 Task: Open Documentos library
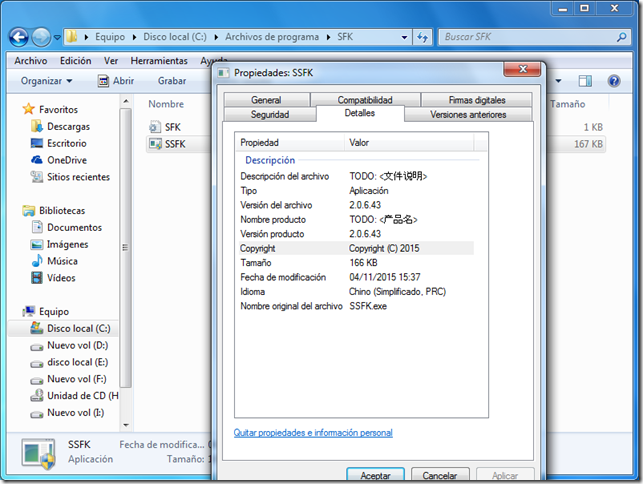tap(66, 228)
